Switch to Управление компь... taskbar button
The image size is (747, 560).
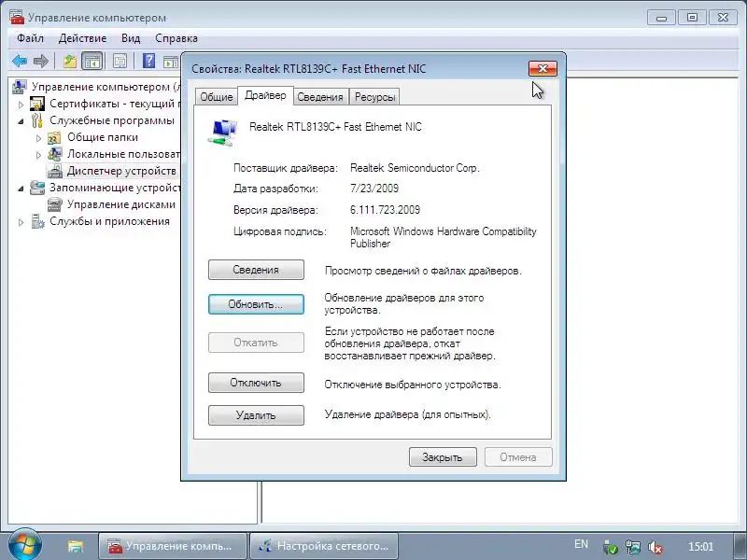coord(173,546)
